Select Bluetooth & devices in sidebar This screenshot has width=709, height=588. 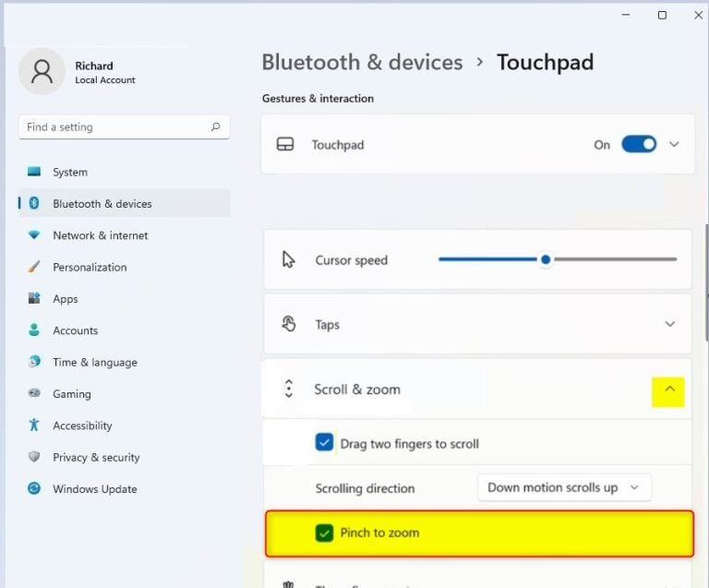[x=125, y=203]
